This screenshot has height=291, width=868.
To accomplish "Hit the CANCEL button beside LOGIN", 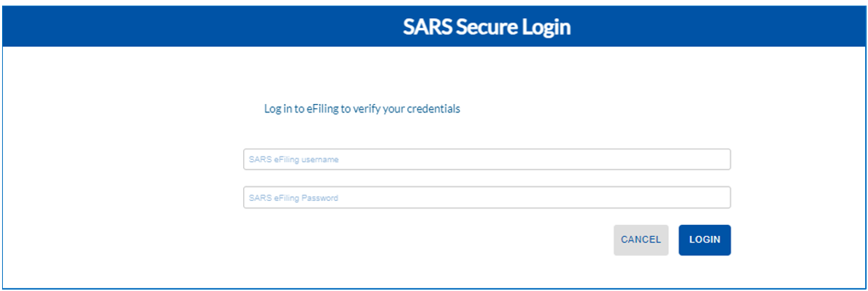I will point(641,239).
